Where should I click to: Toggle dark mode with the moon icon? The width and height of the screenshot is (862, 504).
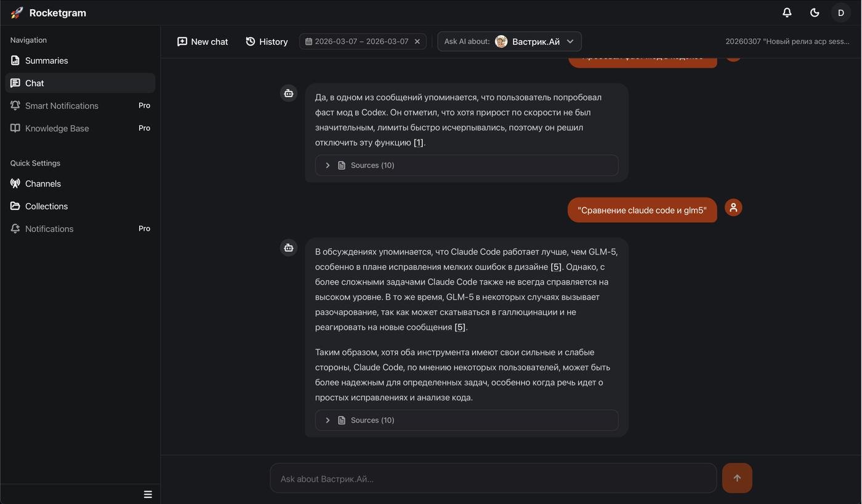pyautogui.click(x=814, y=12)
